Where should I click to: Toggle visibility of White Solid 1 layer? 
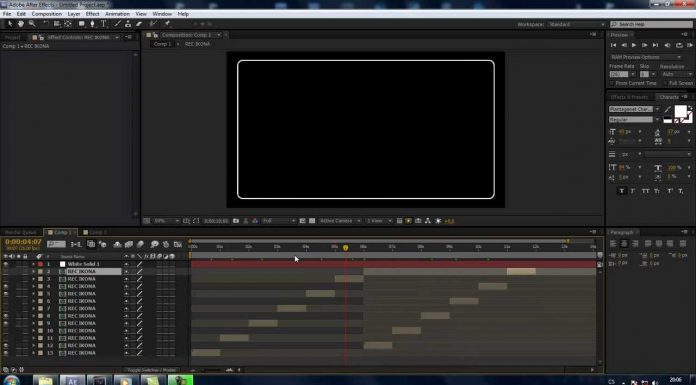(6, 264)
